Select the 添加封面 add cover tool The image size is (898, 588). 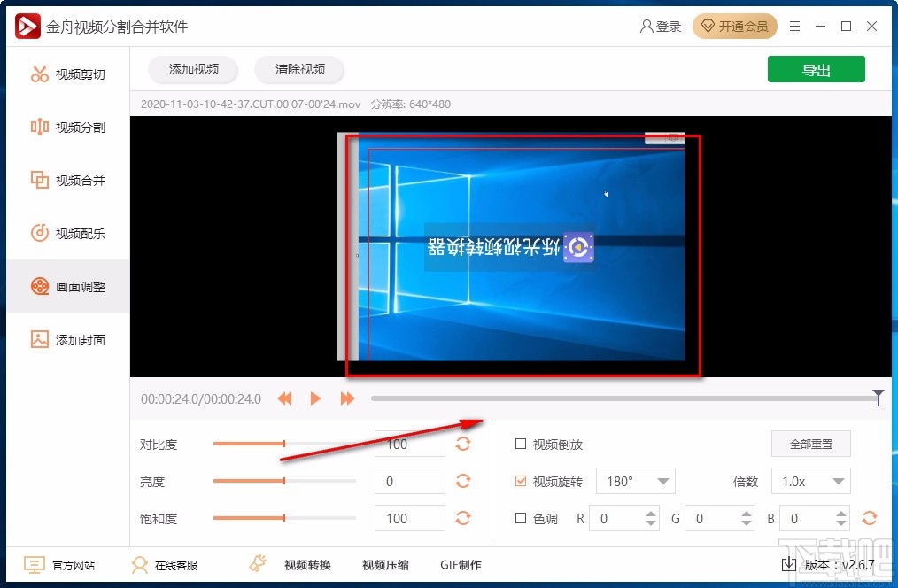(67, 339)
